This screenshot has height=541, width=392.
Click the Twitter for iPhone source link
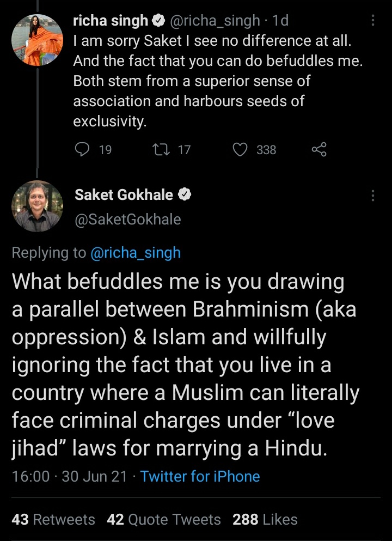pos(200,476)
